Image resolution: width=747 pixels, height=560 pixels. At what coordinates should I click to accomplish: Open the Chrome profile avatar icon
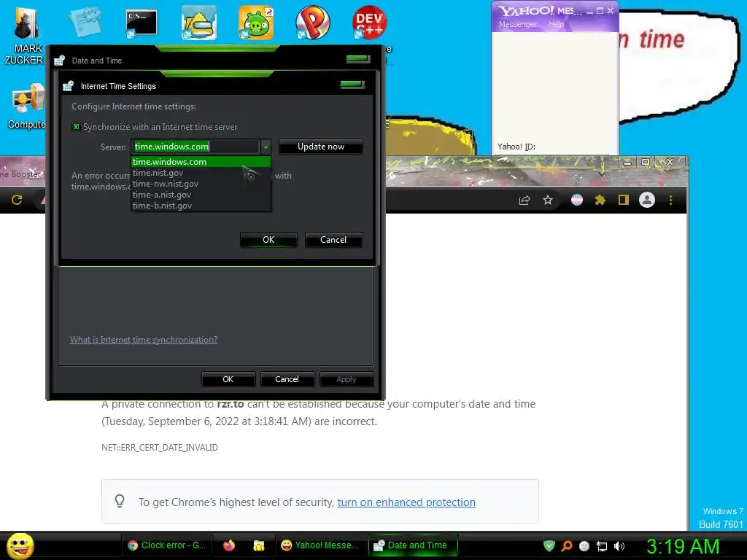(x=647, y=200)
